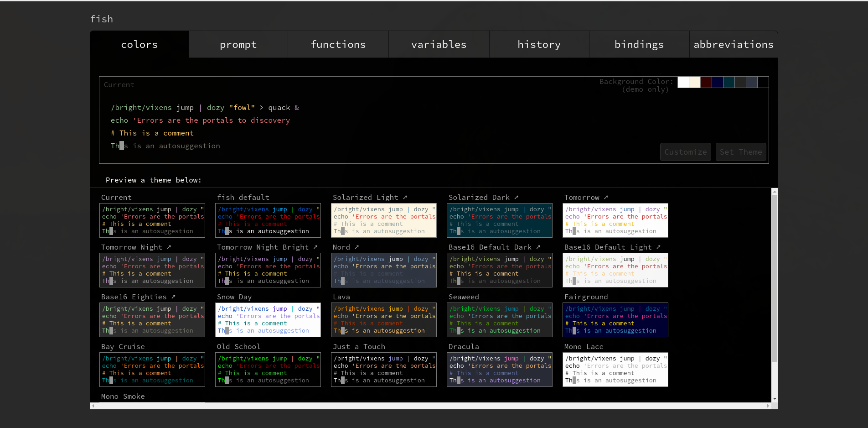868x428 pixels.
Task: Go to the history tab
Action: point(539,44)
